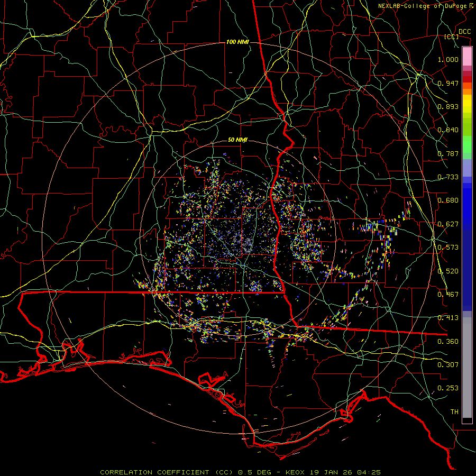Click the 50 NMI range ring label
The width and height of the screenshot is (476, 476).
click(x=237, y=140)
